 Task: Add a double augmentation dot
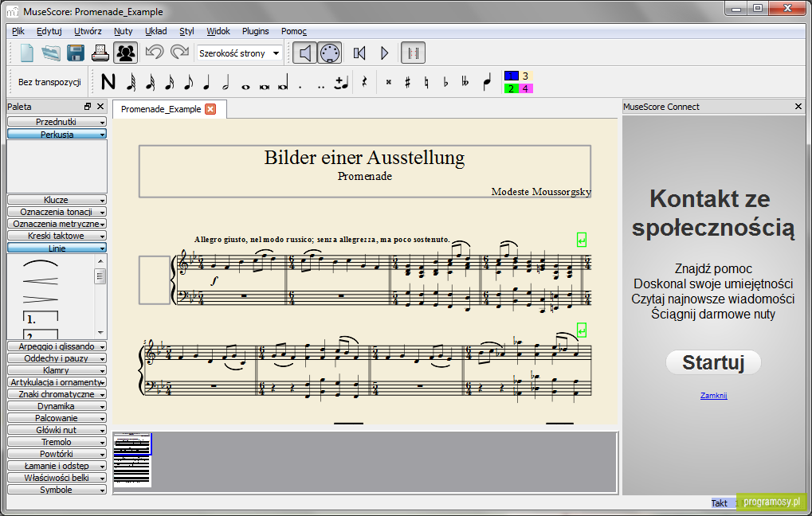coord(321,86)
